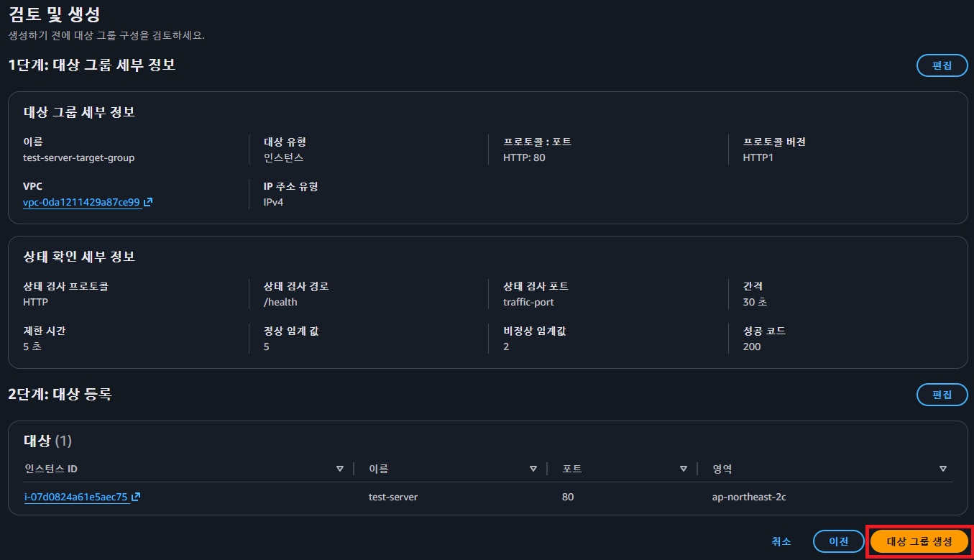Screen dimensions: 974x560
Task: Select the value 5 under 정상 임계 값
Action: click(x=267, y=346)
